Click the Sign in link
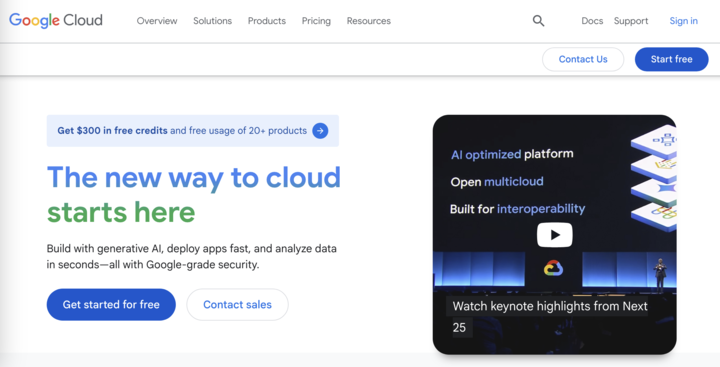This screenshot has height=367, width=720. pyautogui.click(x=683, y=21)
